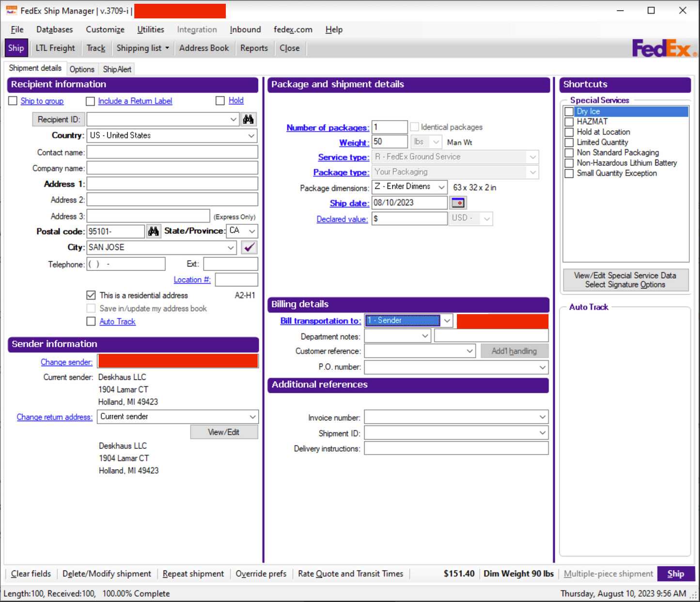Open the Ship date calendar picker

[x=458, y=203]
